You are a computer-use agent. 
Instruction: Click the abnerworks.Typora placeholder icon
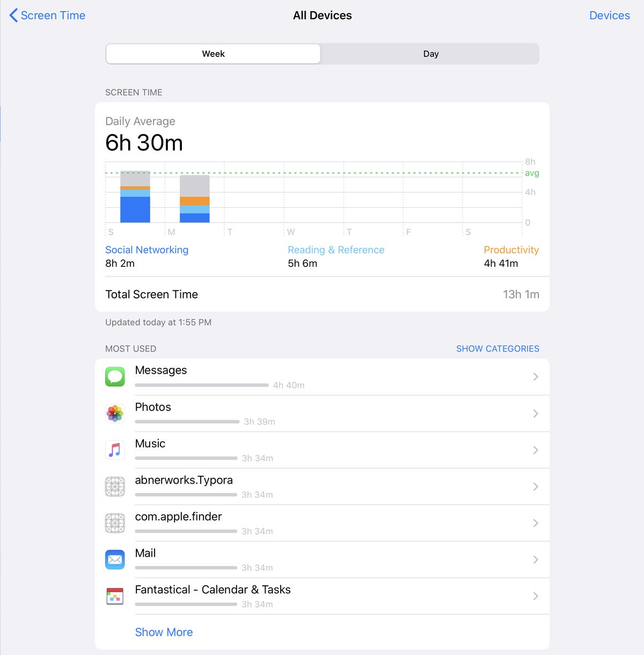[115, 486]
